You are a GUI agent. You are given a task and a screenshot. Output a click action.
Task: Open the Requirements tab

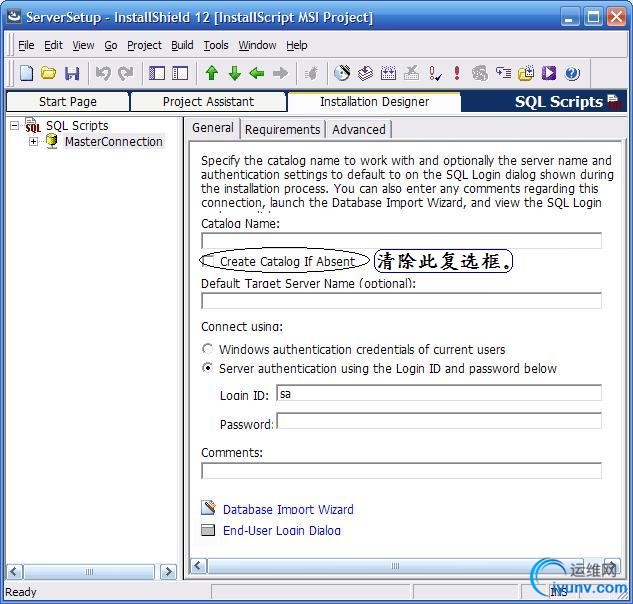tap(282, 130)
